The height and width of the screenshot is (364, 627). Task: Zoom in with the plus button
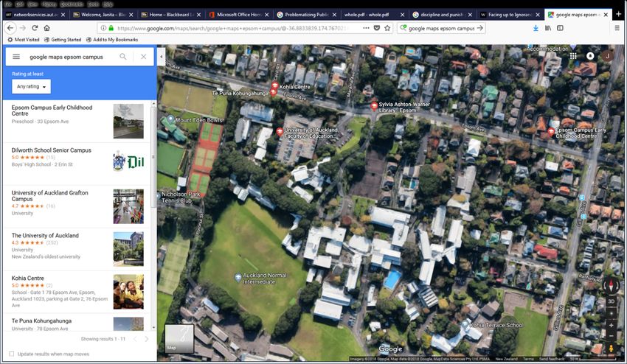click(611, 325)
